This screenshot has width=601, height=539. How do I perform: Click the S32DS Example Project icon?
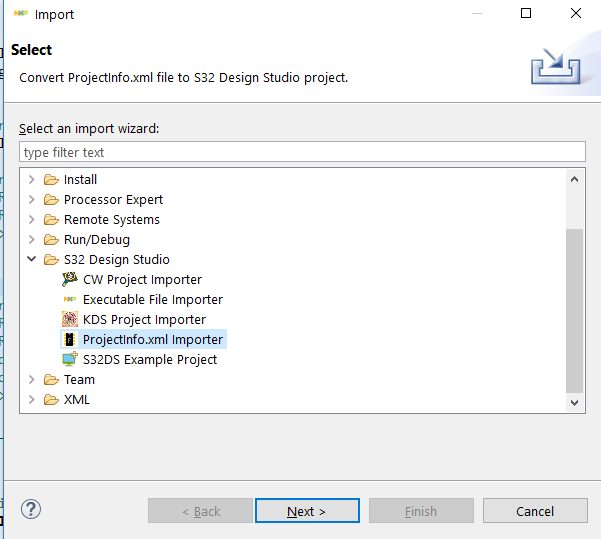click(x=70, y=360)
